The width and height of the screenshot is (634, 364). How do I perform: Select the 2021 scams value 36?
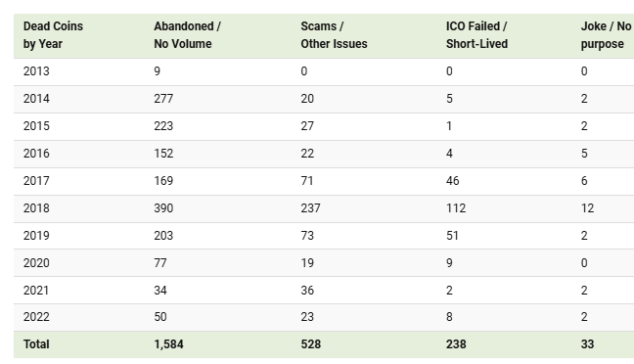tap(307, 291)
